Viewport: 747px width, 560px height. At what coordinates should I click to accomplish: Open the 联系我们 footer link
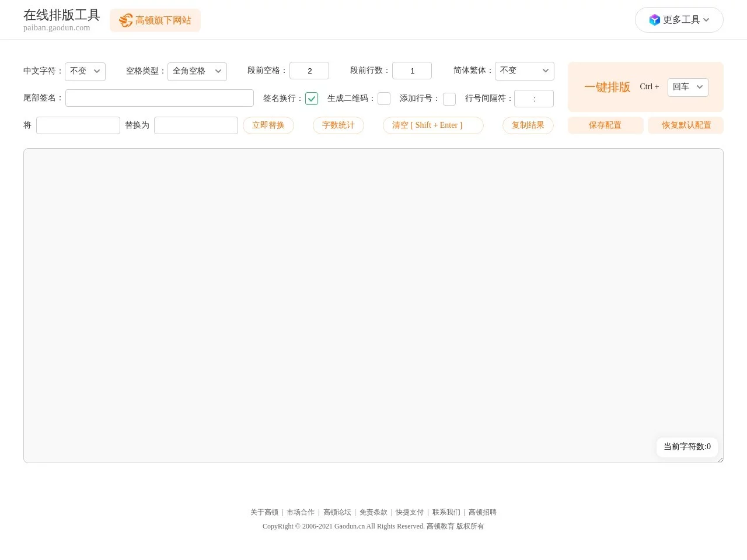(x=446, y=512)
